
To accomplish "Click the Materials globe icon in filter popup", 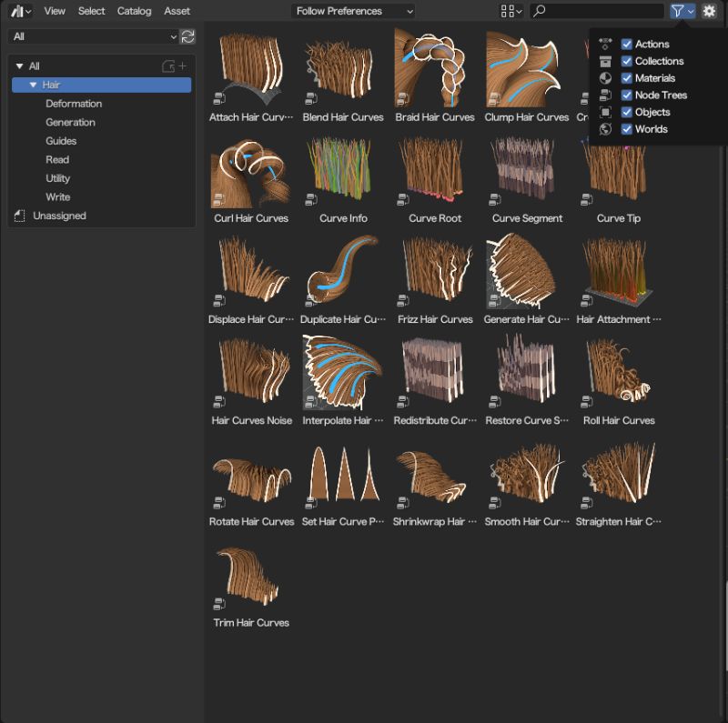I will click(603, 77).
